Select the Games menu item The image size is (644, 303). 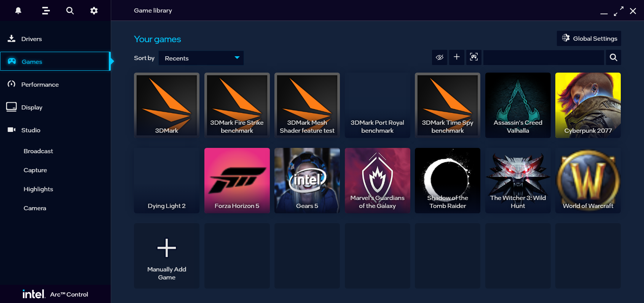click(55, 61)
